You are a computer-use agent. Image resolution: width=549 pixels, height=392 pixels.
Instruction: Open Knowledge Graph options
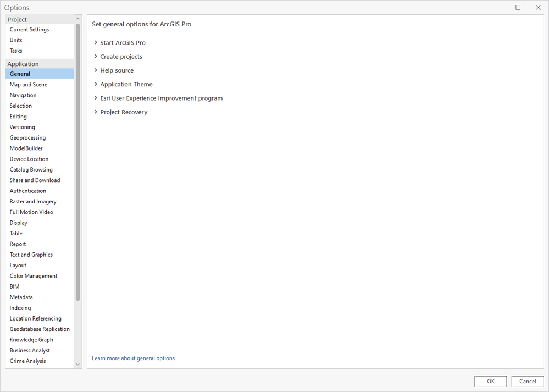coord(40,340)
